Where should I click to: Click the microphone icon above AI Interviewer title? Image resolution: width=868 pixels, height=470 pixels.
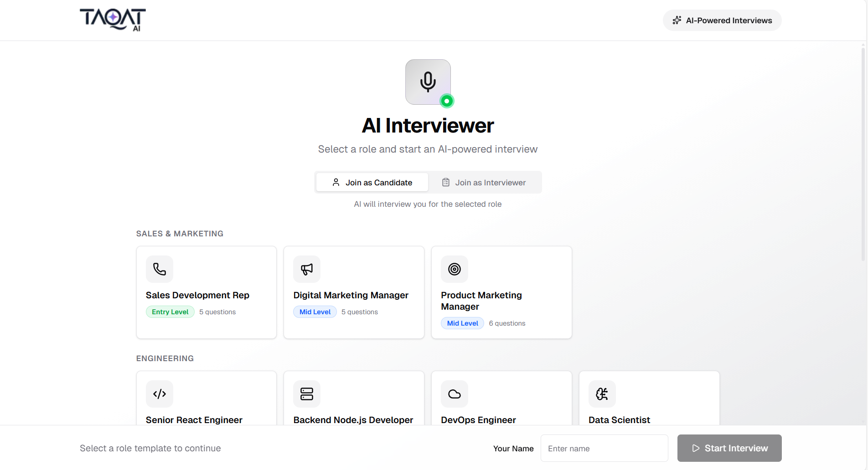tap(428, 82)
